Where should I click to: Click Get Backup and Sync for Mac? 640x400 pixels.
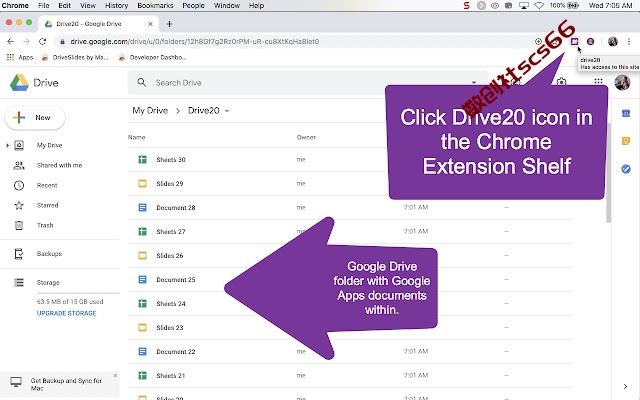(x=66, y=384)
